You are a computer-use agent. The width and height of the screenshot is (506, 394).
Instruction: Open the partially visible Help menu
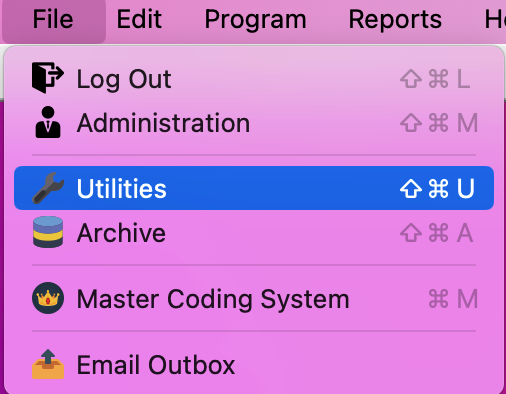tap(495, 19)
